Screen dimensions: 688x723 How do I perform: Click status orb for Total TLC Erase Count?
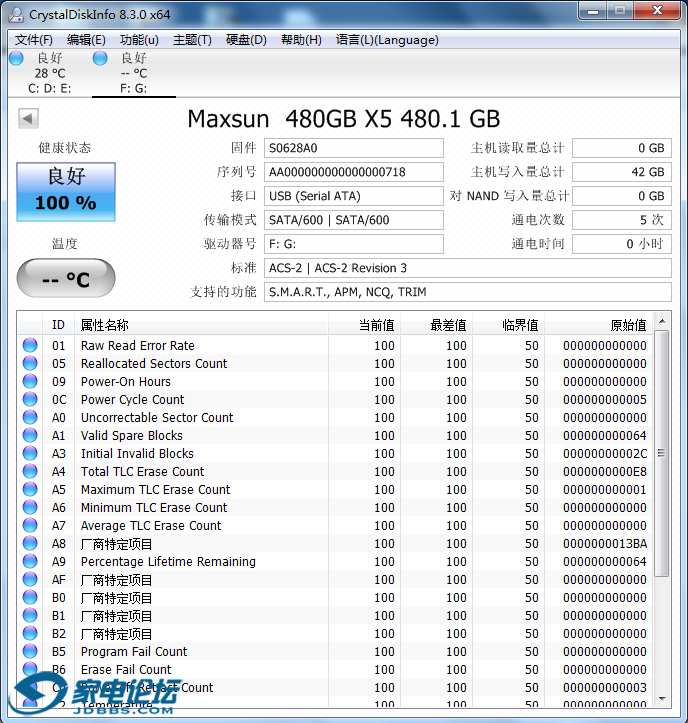tap(30, 471)
